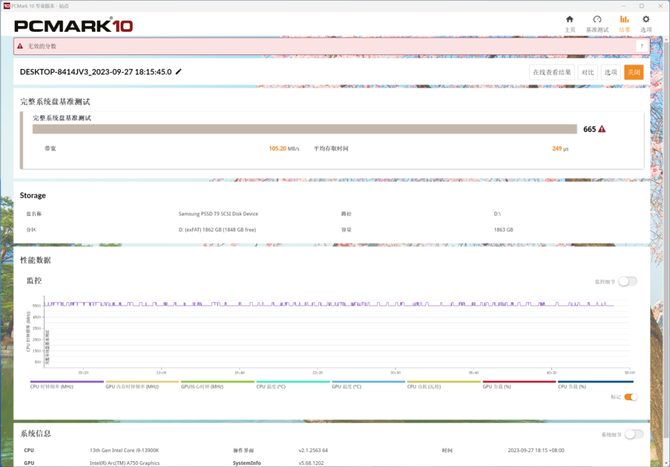The image size is (670, 467).
Task: Click the alert icon in invalid score banner
Action: click(20, 46)
